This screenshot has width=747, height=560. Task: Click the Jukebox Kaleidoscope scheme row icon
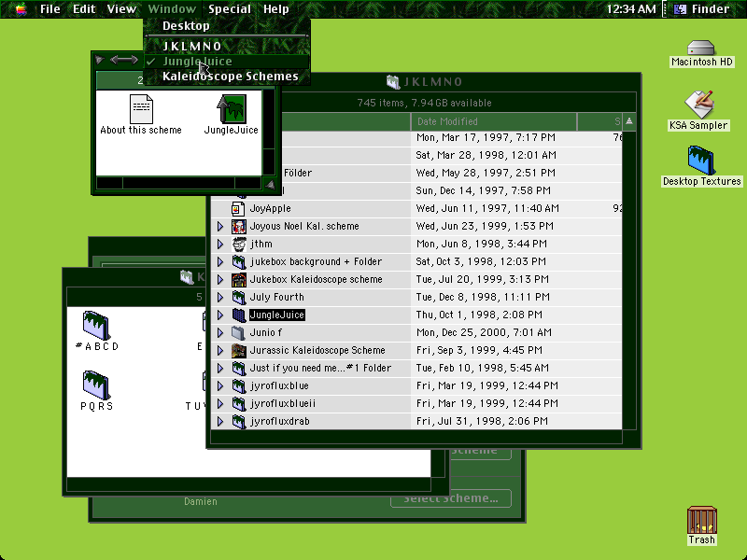238,279
